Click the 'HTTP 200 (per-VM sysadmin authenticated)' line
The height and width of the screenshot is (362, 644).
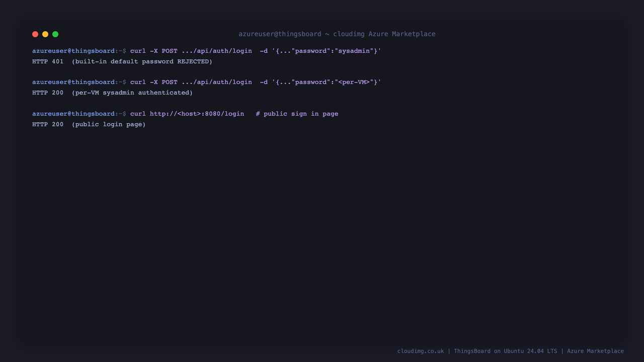[x=112, y=93]
